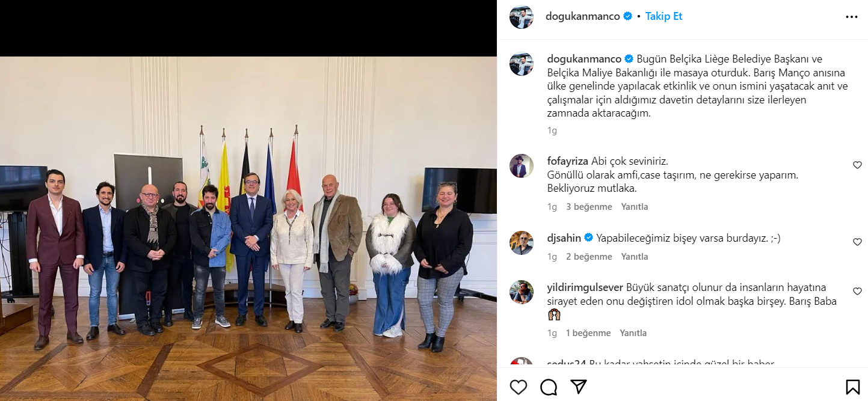Like djsahin's comment heart
The image size is (868, 401).
pos(857,242)
